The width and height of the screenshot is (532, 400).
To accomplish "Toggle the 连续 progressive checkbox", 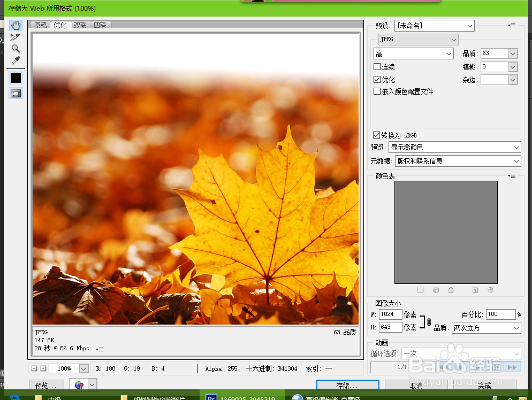I will [377, 66].
